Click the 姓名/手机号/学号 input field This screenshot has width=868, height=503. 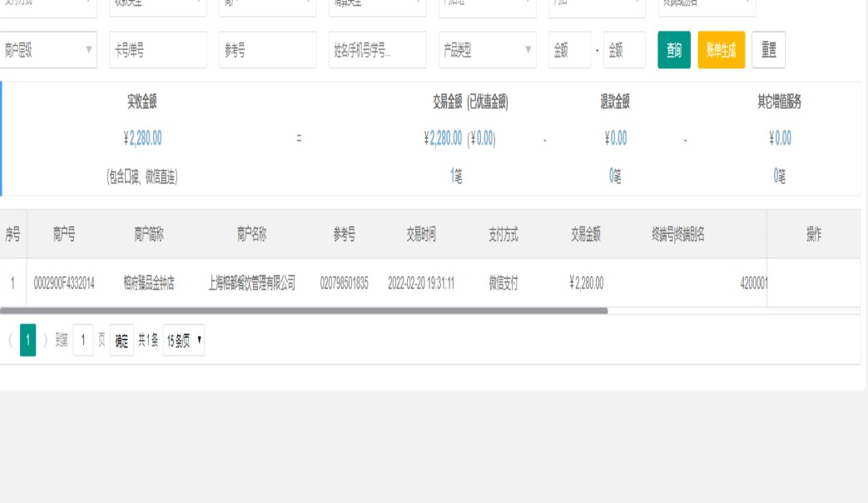click(x=377, y=51)
